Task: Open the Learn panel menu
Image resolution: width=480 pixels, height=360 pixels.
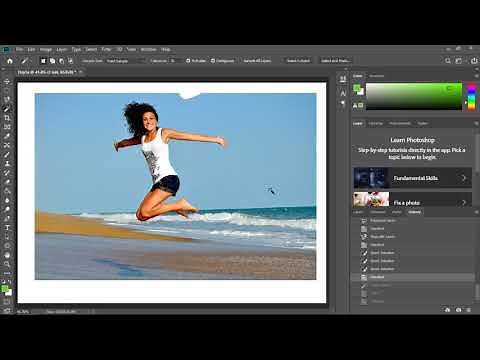Action: 476,124
